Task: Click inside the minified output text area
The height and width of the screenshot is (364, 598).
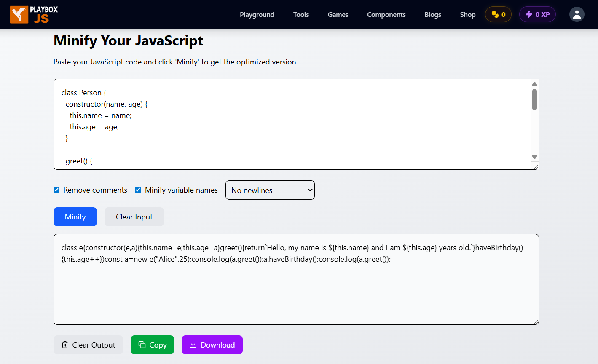Action: [x=295, y=278]
